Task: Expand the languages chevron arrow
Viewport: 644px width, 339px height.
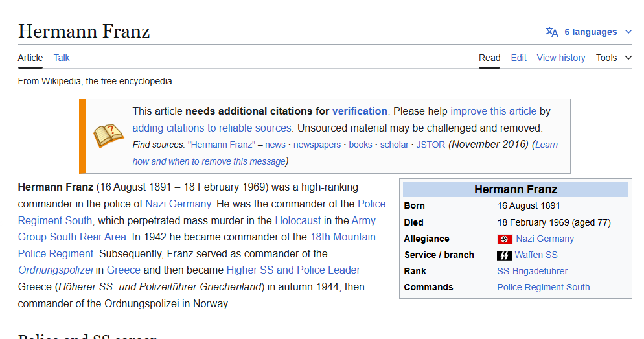Action: coord(628,32)
